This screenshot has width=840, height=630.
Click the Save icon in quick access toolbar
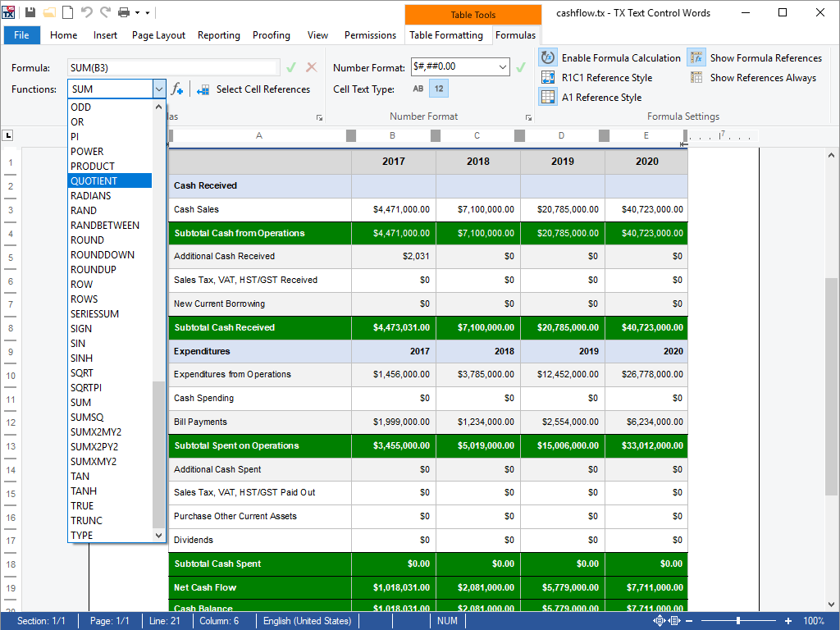coord(30,12)
